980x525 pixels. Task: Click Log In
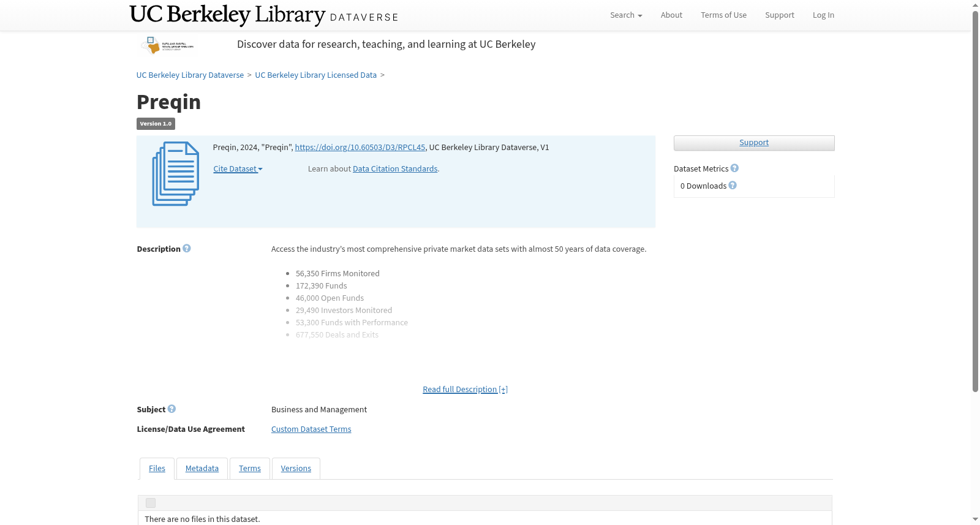point(823,15)
